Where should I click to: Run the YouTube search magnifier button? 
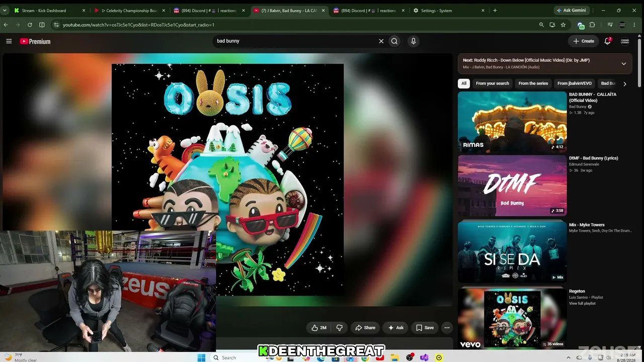click(x=394, y=41)
